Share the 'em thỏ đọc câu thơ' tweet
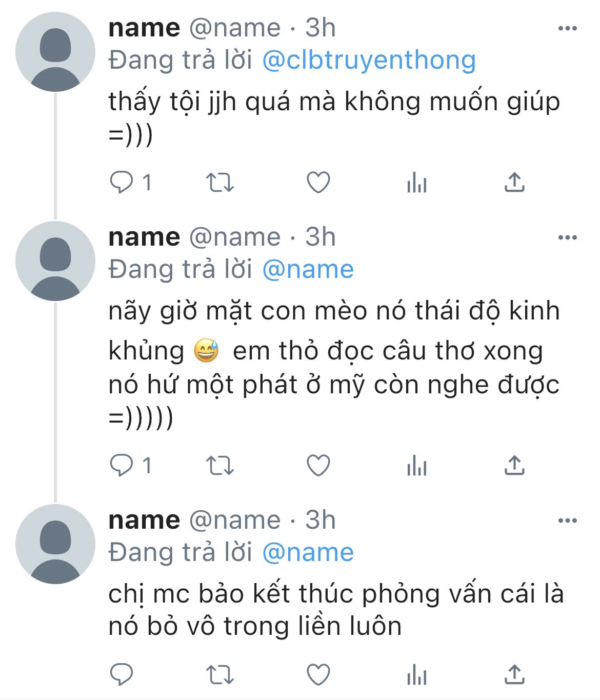The height and width of the screenshot is (700, 600). pyautogui.click(x=514, y=465)
